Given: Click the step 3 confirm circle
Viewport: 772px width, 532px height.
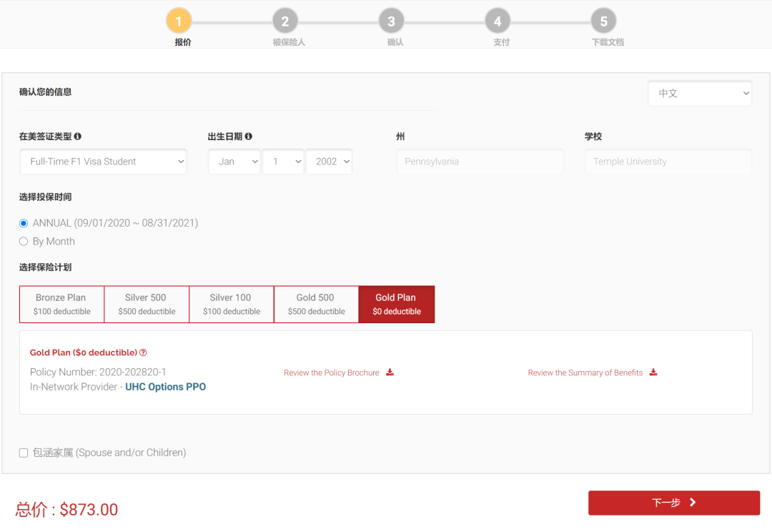Looking at the screenshot, I should [392, 21].
